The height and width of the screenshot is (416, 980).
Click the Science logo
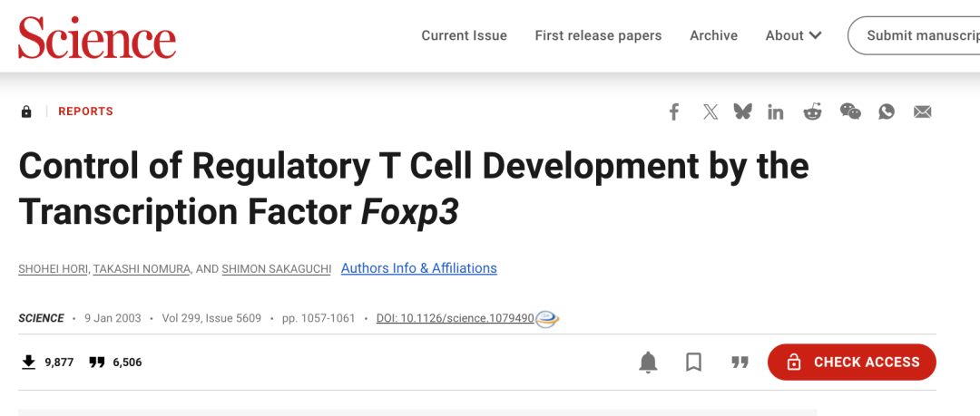click(97, 38)
